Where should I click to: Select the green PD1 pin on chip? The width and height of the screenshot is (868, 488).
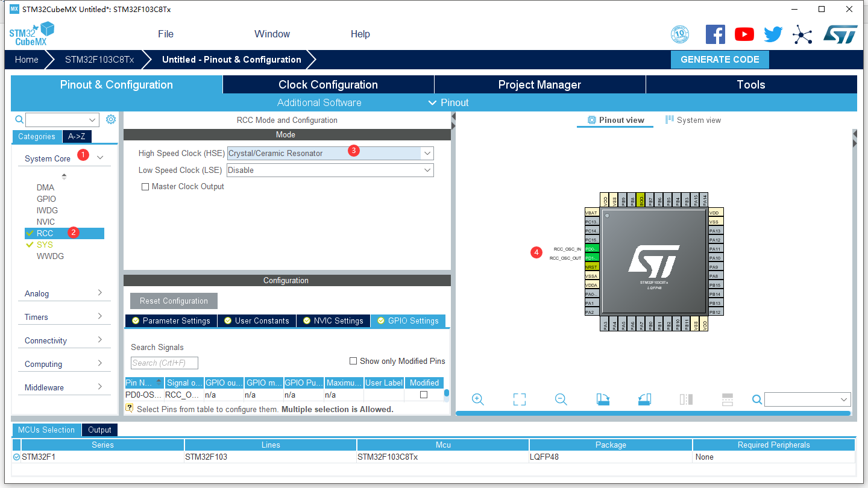pyautogui.click(x=591, y=258)
